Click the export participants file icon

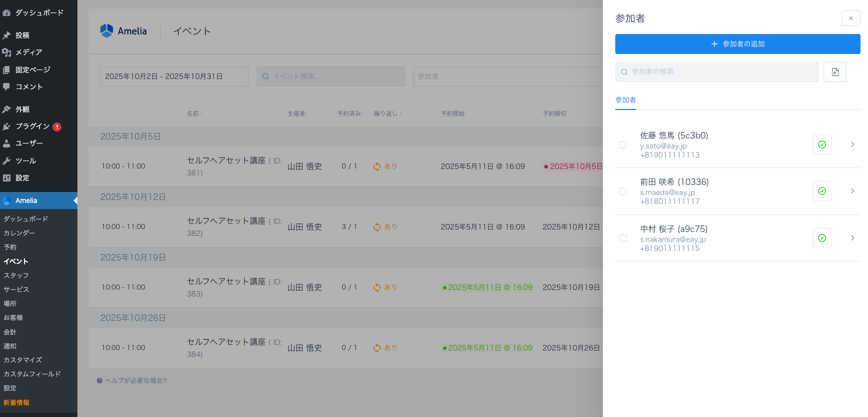pyautogui.click(x=835, y=72)
